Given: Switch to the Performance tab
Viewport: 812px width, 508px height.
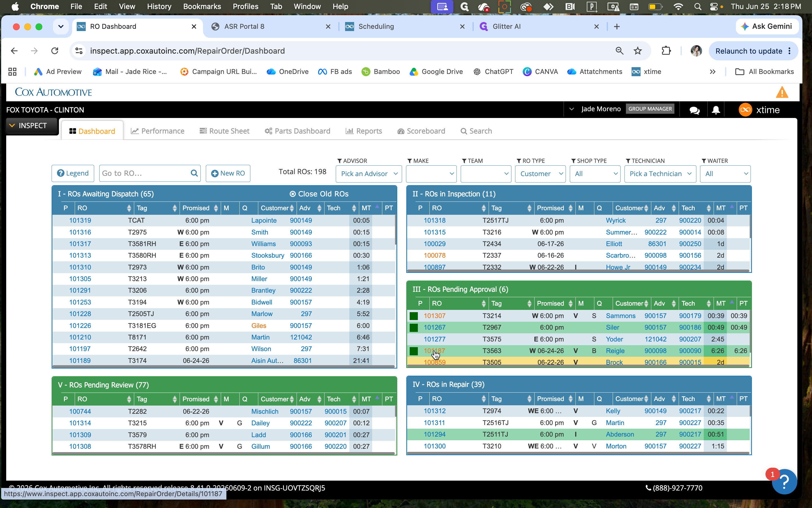Looking at the screenshot, I should pyautogui.click(x=157, y=131).
